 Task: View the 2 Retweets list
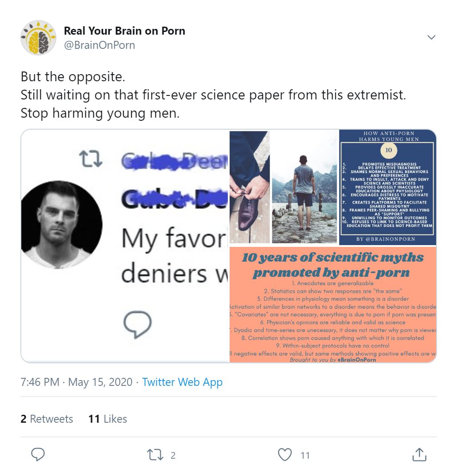coord(47,419)
